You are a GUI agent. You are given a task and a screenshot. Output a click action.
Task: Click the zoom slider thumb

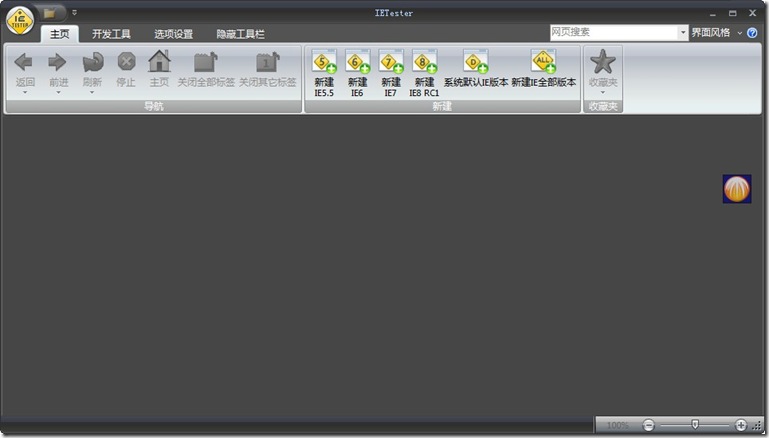click(694, 424)
